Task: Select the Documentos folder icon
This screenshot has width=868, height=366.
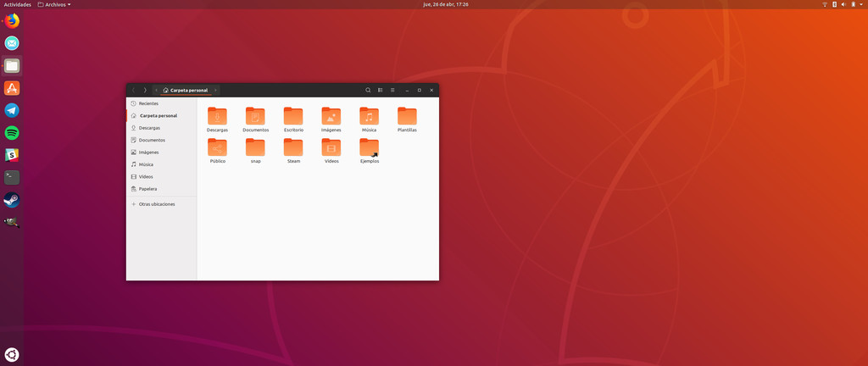Action: coord(255,117)
